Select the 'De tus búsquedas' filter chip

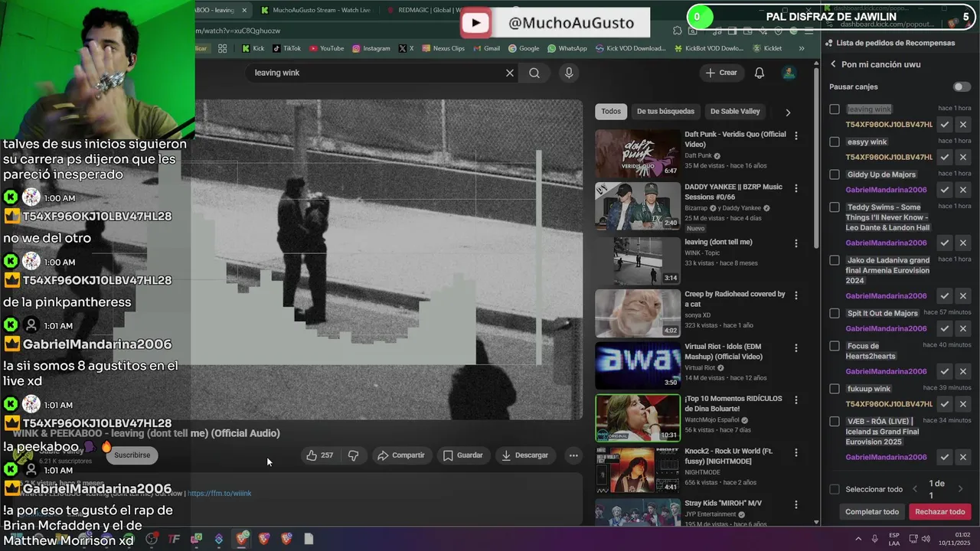tap(665, 112)
